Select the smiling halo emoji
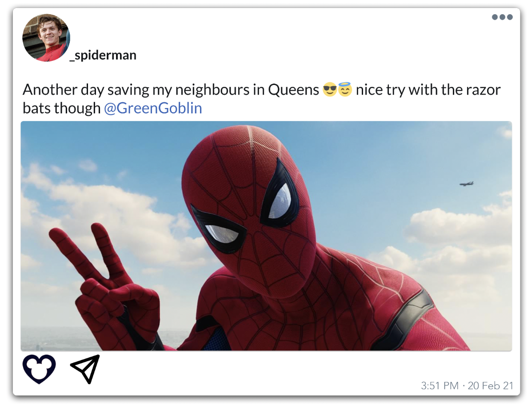Image resolution: width=532 pixels, height=406 pixels. click(345, 90)
